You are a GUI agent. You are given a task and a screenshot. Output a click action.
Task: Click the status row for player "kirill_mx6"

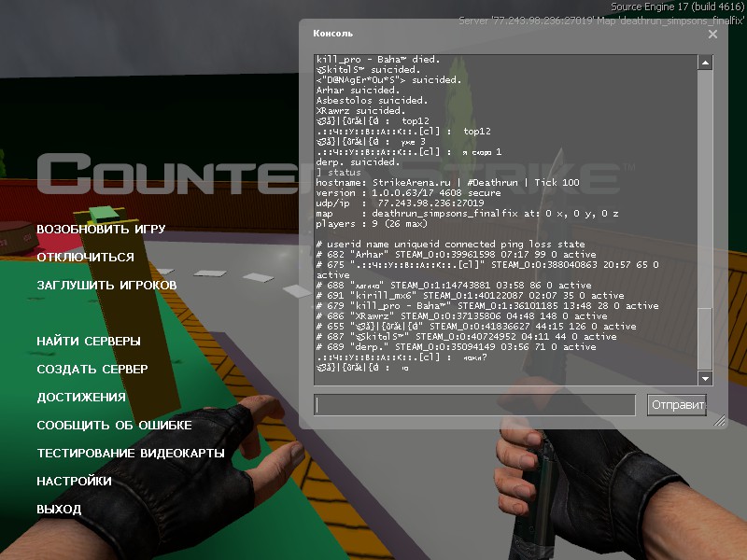point(471,295)
